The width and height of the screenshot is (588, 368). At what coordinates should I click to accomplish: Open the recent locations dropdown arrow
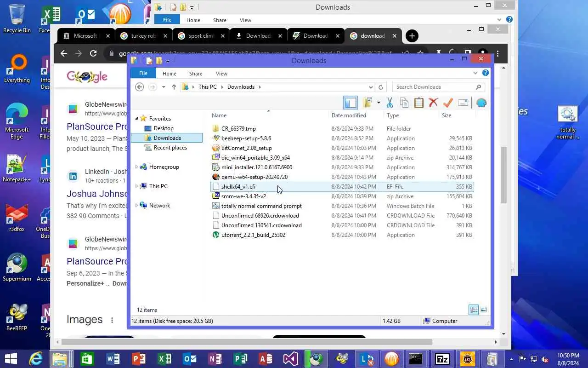[x=164, y=87]
